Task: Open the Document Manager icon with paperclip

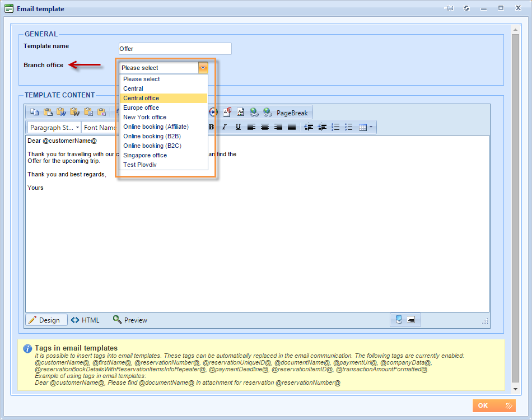Action: click(227, 112)
